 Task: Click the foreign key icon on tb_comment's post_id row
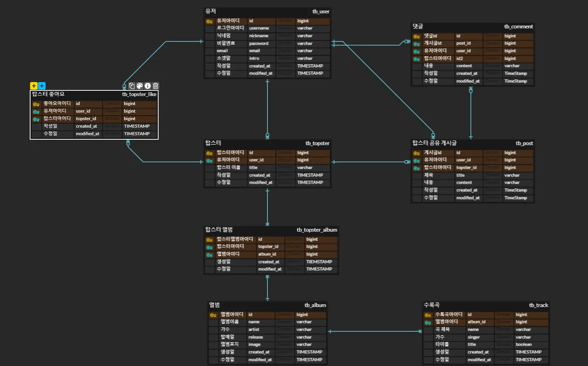click(417, 44)
